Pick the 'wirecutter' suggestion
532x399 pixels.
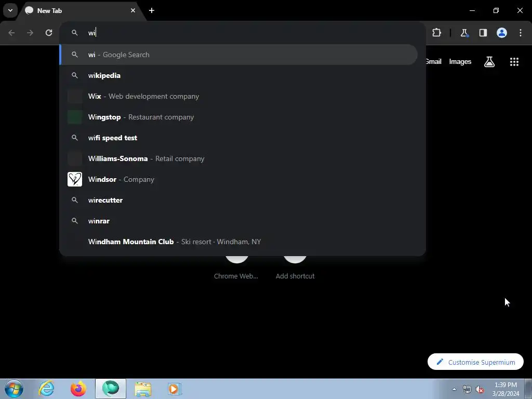(238, 200)
